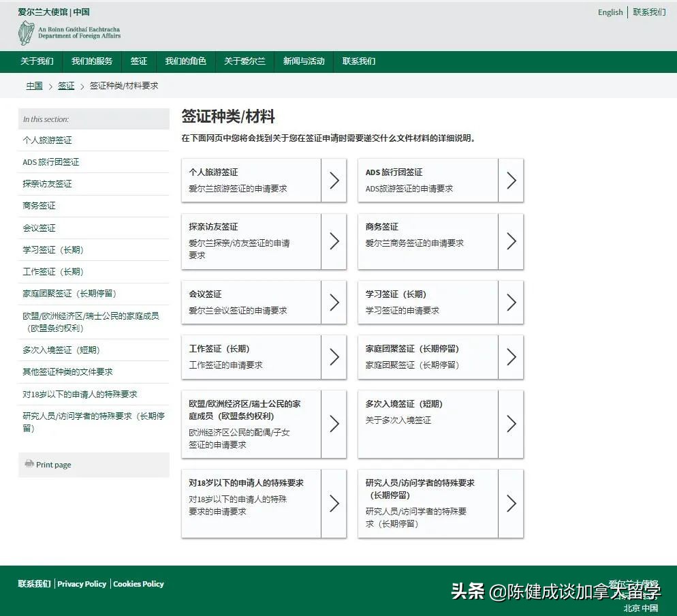Open the Privacy Policy
Screen dimensions: 677x616
[82, 584]
